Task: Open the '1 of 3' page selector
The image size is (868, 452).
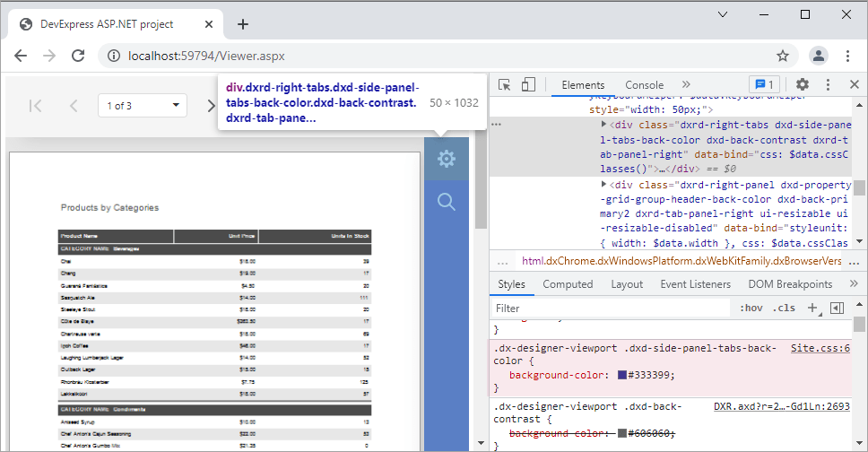Action: (143, 105)
